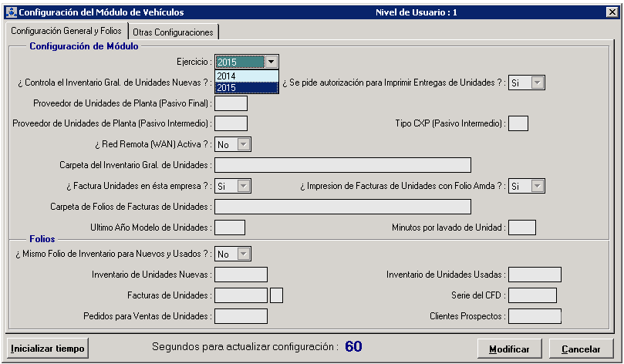
Task: Close the Configuración del Módulo window
Action: pyautogui.click(x=611, y=12)
